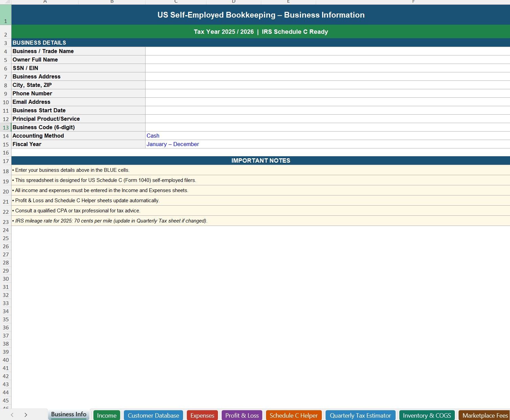Click the 'Business Start Date' label cell
Viewport: 510px width, 420px height.
coord(78,110)
